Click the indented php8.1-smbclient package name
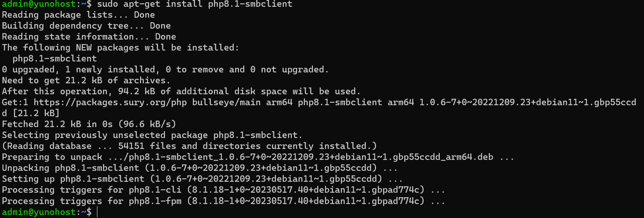 (55, 58)
